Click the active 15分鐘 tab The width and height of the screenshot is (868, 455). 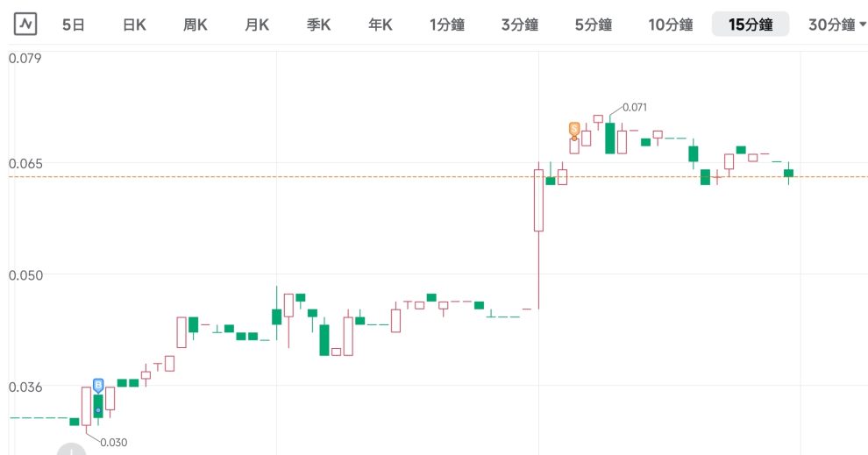[751, 25]
